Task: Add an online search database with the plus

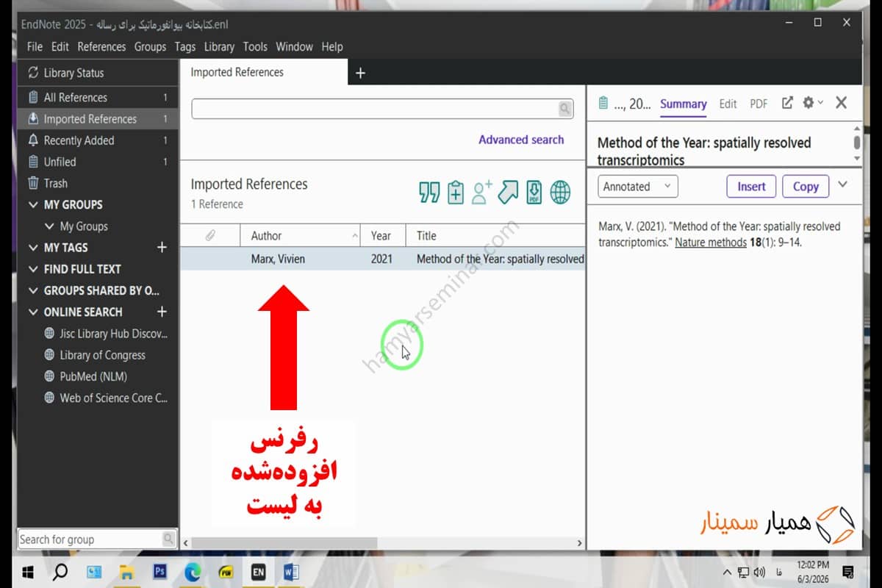Action: pos(162,312)
